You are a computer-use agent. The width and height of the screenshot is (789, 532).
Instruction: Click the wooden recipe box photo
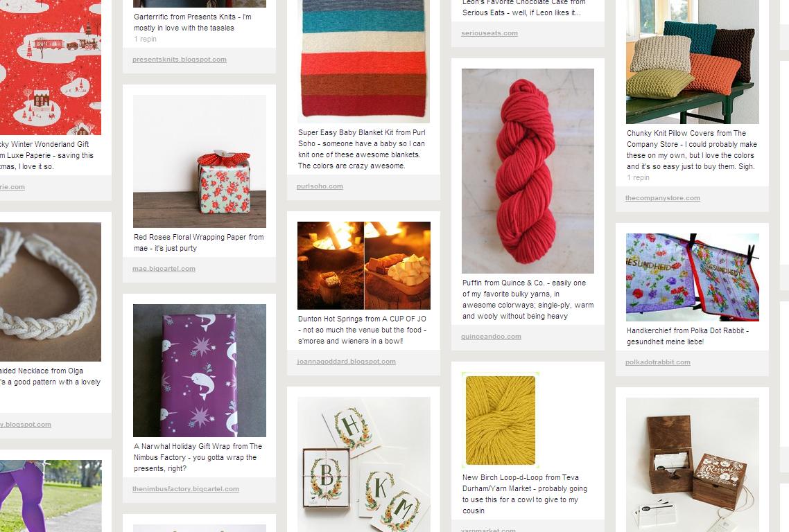pyautogui.click(x=692, y=465)
